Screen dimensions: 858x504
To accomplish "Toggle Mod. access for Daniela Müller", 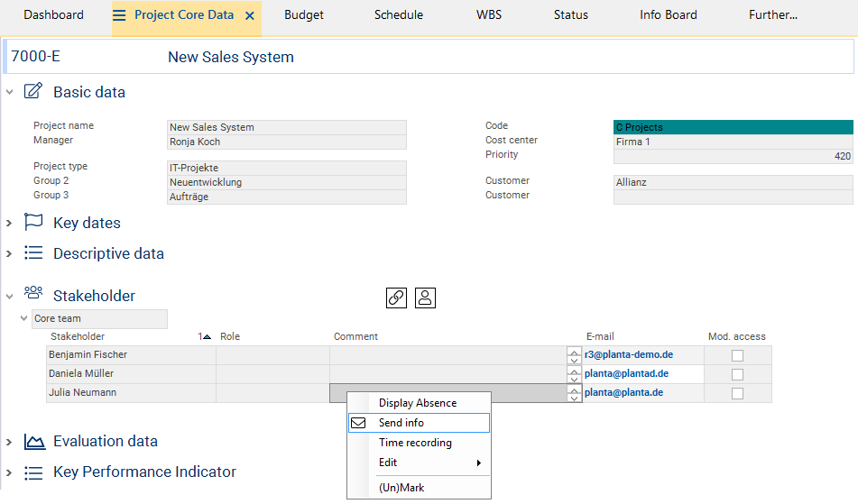I will click(738, 374).
